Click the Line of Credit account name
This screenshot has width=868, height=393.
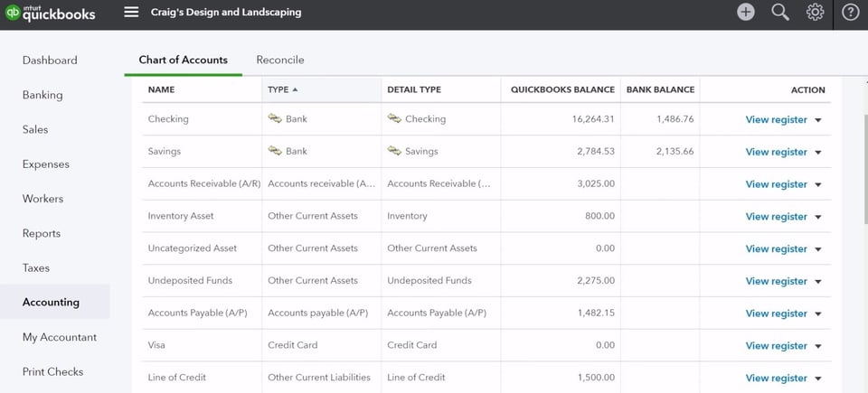pyautogui.click(x=176, y=378)
